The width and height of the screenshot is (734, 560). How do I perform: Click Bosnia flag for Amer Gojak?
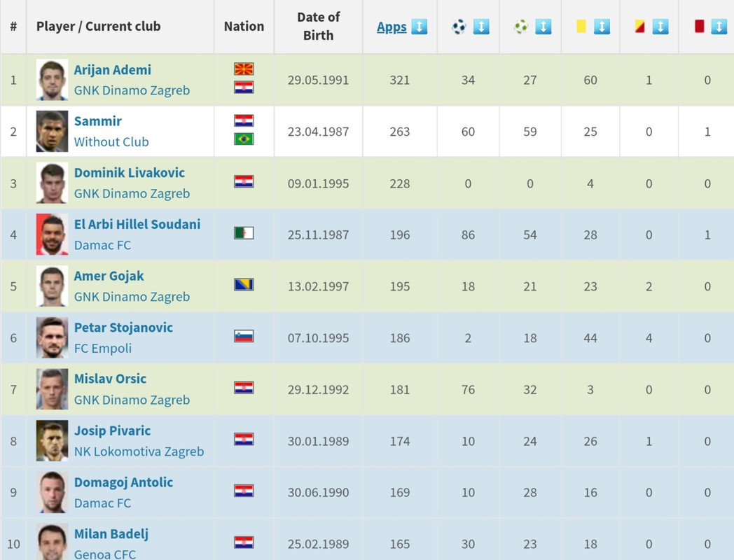[244, 284]
